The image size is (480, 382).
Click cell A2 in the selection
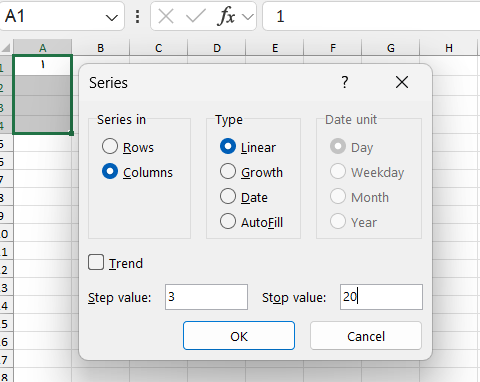click(43, 86)
